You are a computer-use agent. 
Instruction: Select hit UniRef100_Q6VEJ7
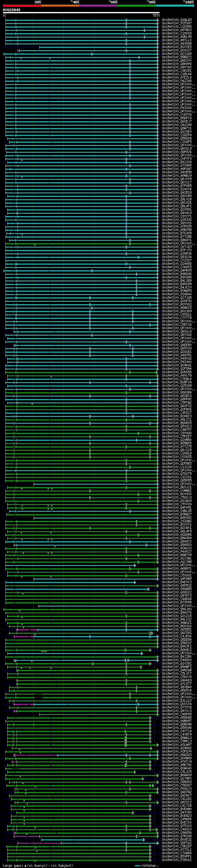coord(177,121)
